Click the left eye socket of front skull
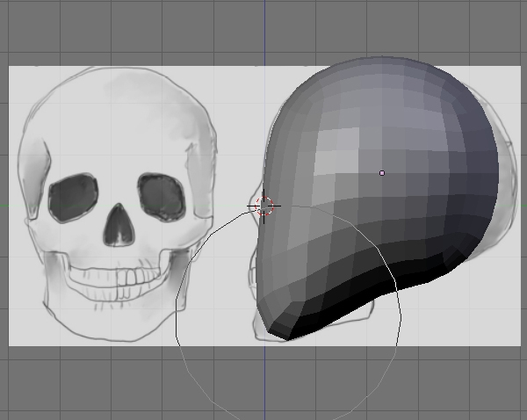This screenshot has width=527, height=420. point(73,198)
